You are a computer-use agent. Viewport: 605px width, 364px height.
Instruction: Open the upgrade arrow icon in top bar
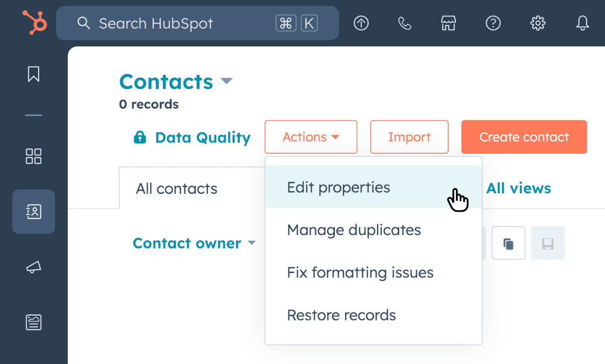pos(361,23)
